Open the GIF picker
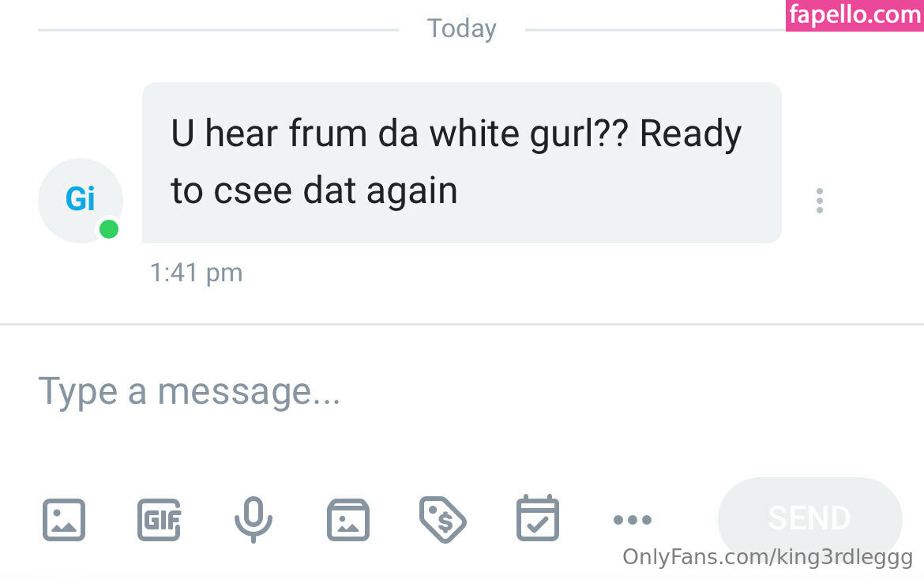This screenshot has height=580, width=924. coord(159,519)
